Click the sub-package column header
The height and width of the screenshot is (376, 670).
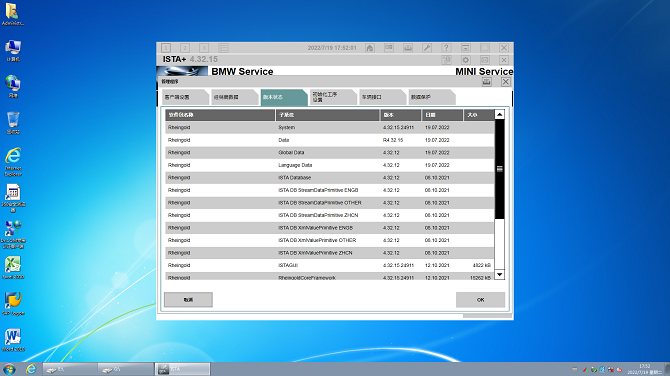click(x=328, y=115)
